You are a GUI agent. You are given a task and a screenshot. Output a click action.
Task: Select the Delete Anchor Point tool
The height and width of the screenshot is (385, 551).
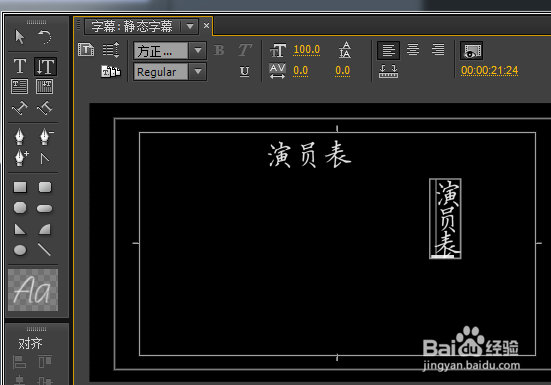[45, 137]
